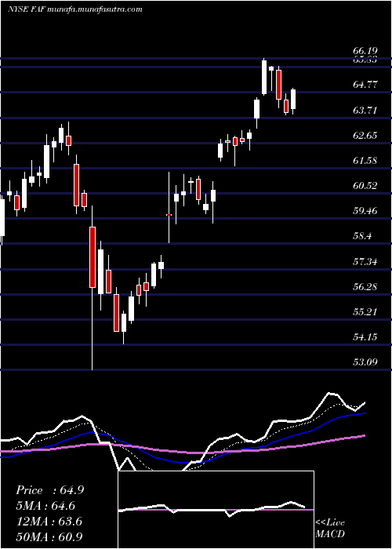Click the <<Live MACD label
The image size is (392, 549).
pyautogui.click(x=330, y=529)
